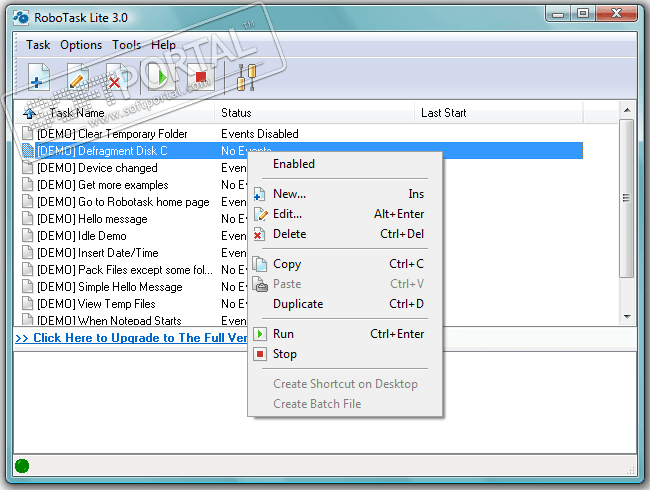
Task: Select the [DEMO] When Notepad Starts task
Action: pos(109,320)
